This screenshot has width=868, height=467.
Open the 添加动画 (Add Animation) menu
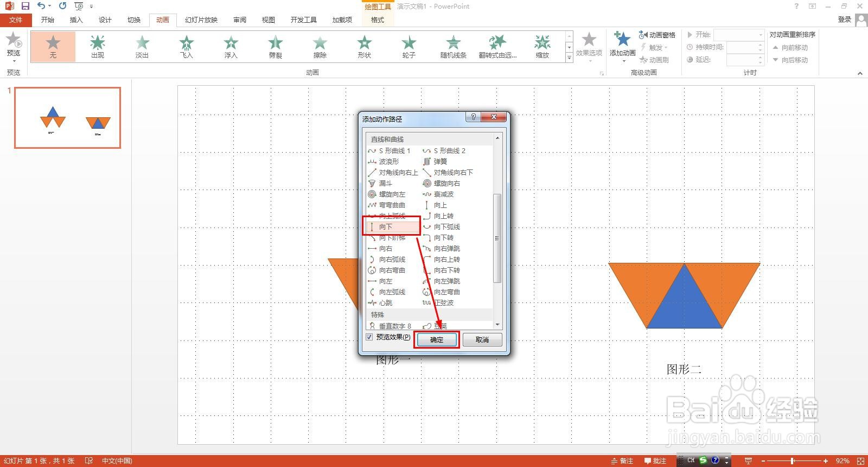point(622,46)
